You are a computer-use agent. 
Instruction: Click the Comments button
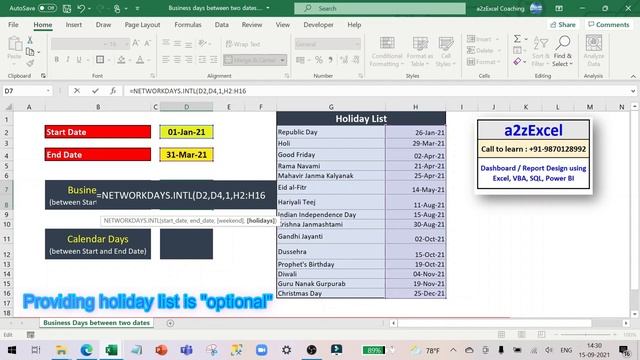pyautogui.click(x=609, y=25)
